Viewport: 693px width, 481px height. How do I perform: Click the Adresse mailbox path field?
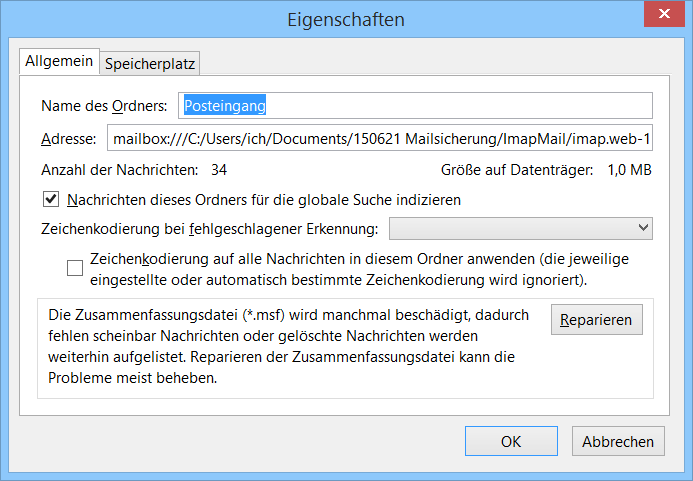[380, 139]
